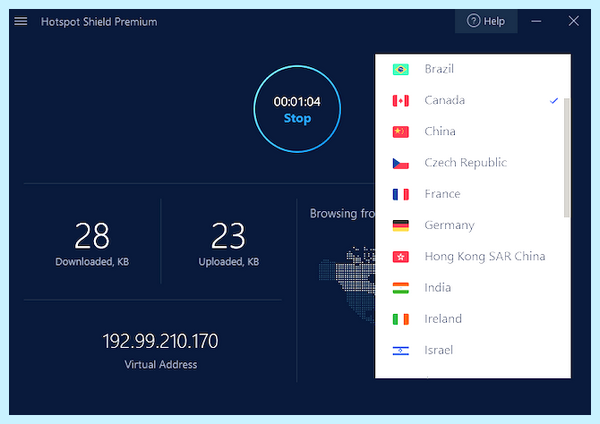Click the Downloaded, KB label

[x=92, y=262]
